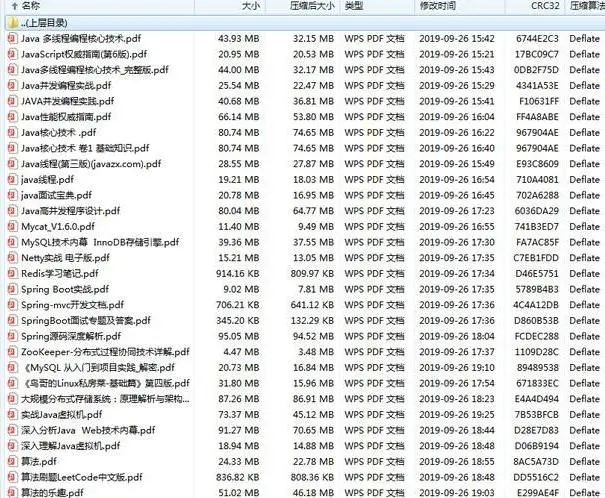Click compressed size 132.29 KB
The image size is (605, 498).
pyautogui.click(x=312, y=321)
